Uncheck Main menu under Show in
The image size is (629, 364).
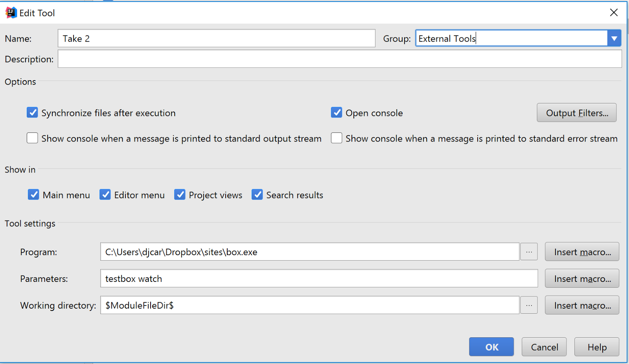[x=34, y=195]
